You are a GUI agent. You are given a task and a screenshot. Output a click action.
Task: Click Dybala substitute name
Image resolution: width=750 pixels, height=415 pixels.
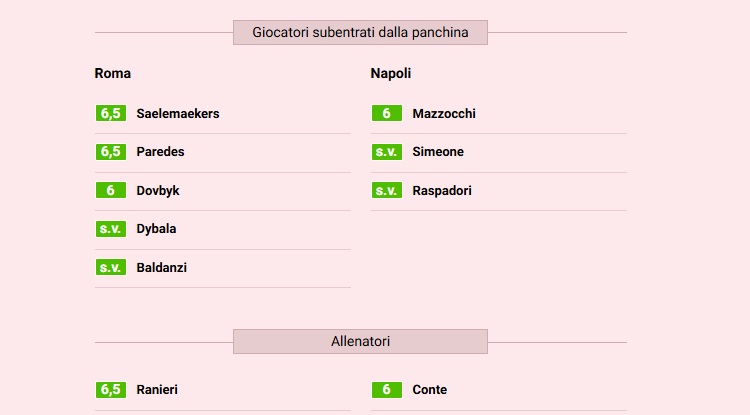[x=156, y=229]
